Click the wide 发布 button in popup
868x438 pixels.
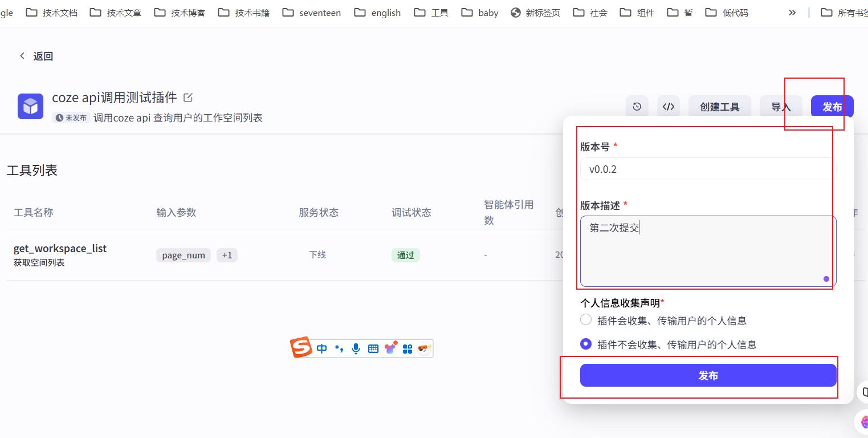tap(708, 375)
